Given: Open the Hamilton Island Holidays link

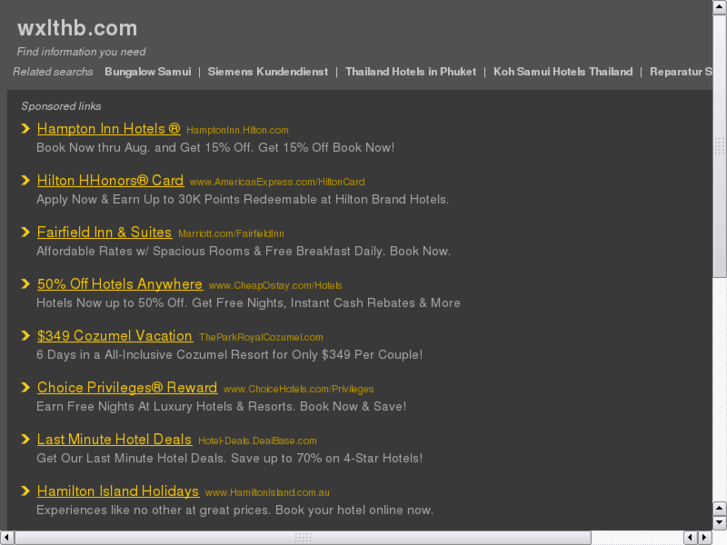Looking at the screenshot, I should (x=118, y=491).
